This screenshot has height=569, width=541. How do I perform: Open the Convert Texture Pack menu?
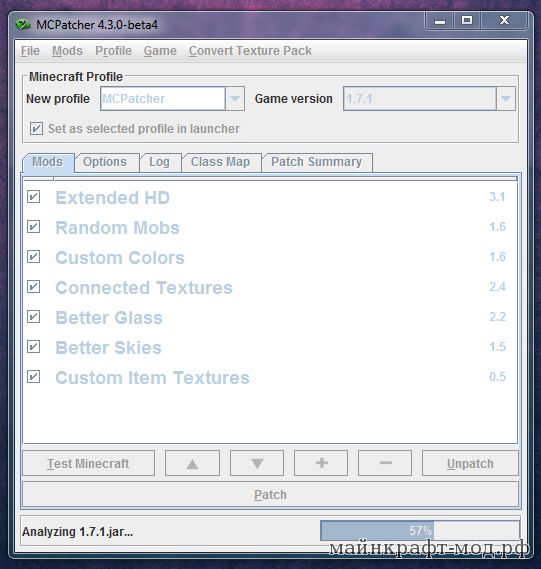[x=250, y=51]
